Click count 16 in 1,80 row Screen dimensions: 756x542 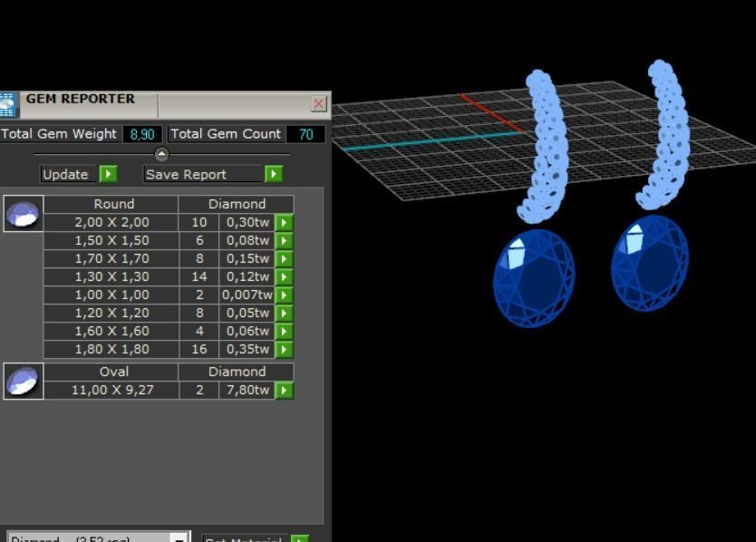click(x=199, y=350)
